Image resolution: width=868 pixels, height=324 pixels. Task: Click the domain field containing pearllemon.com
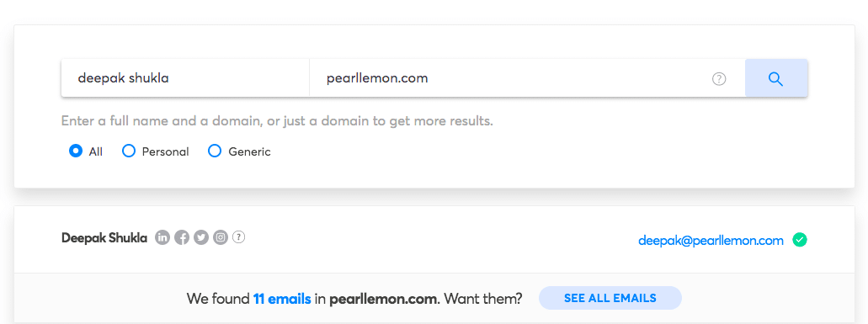(527, 78)
